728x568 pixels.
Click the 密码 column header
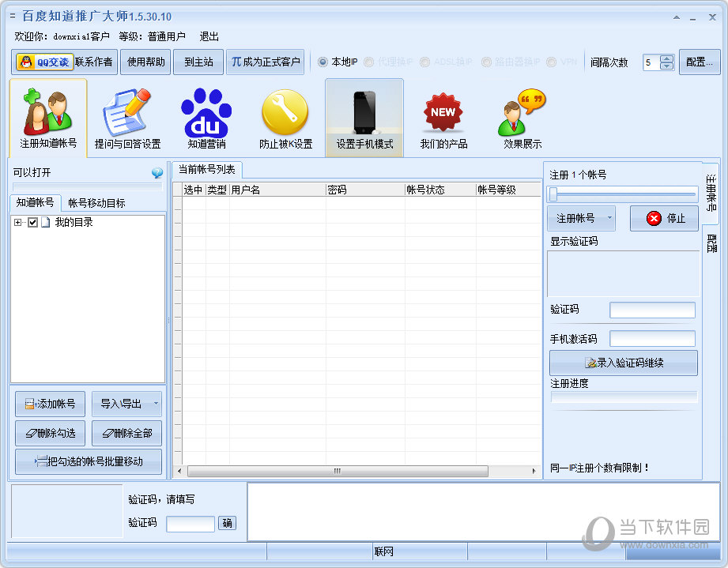click(x=365, y=190)
